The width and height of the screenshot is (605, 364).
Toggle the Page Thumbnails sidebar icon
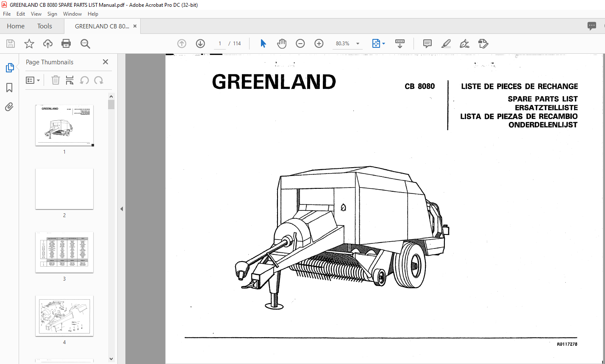coord(9,68)
